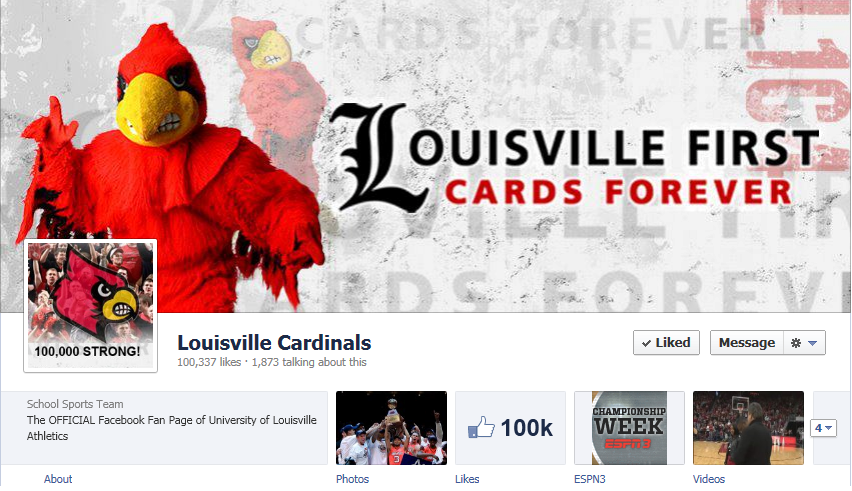Open the Photos trophy thumbnail
This screenshot has height=491, width=852.
391,428
